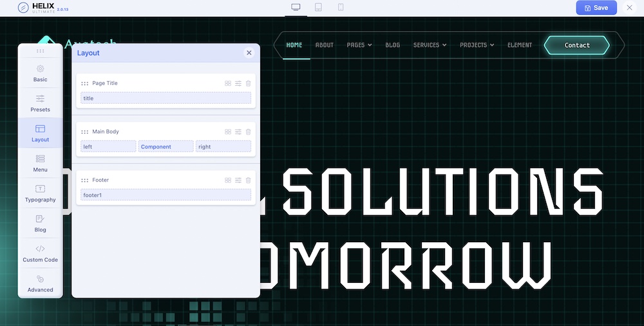The image size is (644, 326).
Task: Switch to desktop device preview icon
Action: 296,8
